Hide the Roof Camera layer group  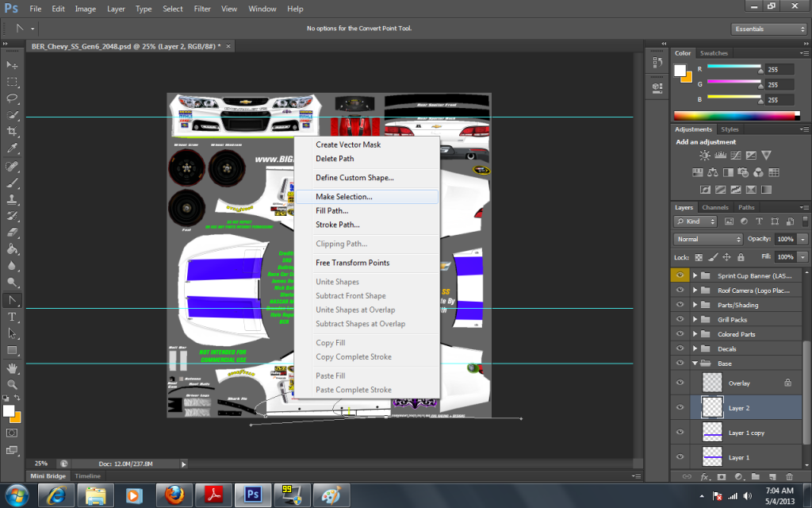point(680,291)
